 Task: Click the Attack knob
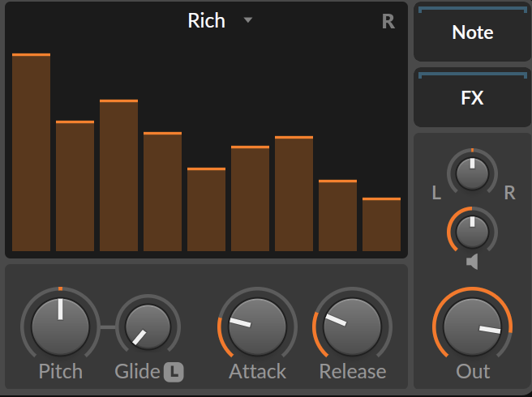click(257, 327)
